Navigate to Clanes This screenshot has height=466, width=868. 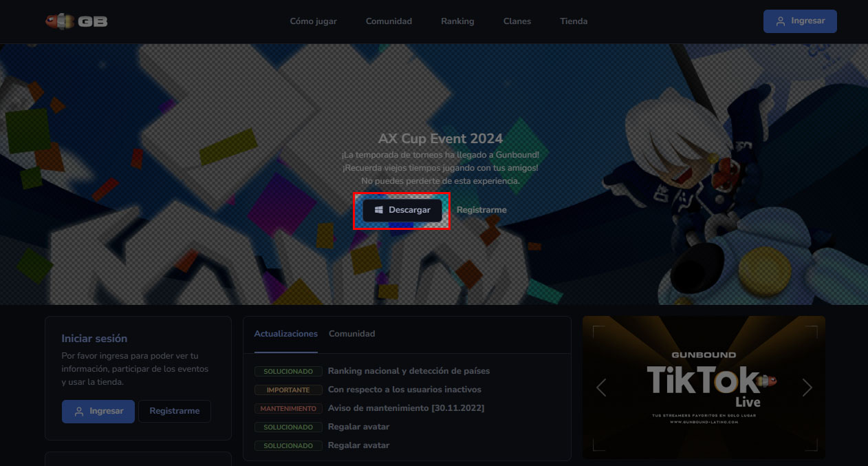[517, 21]
